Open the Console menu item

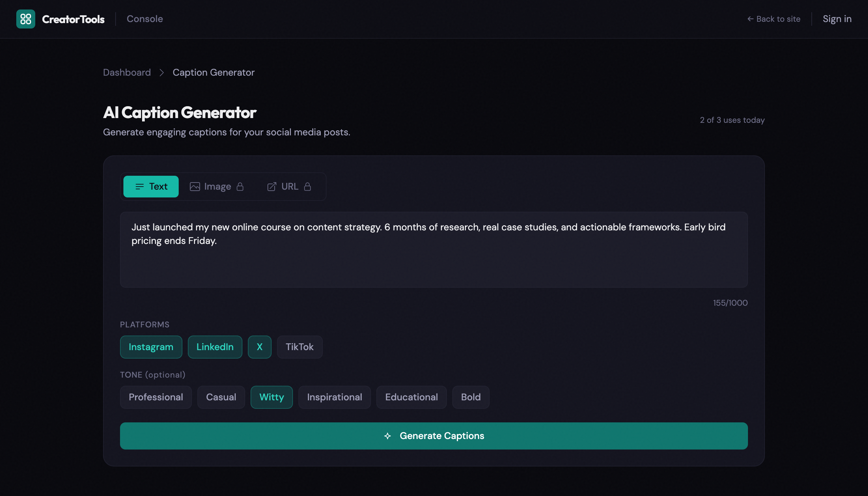point(145,19)
